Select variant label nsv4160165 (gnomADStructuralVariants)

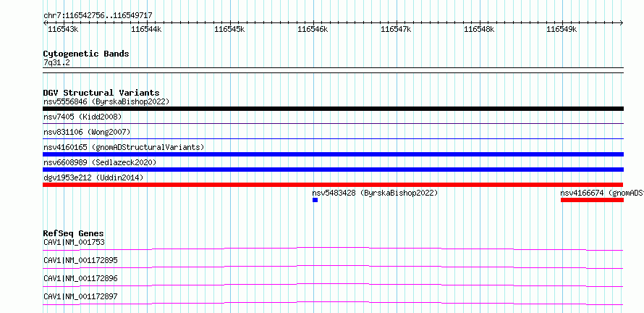(x=124, y=147)
